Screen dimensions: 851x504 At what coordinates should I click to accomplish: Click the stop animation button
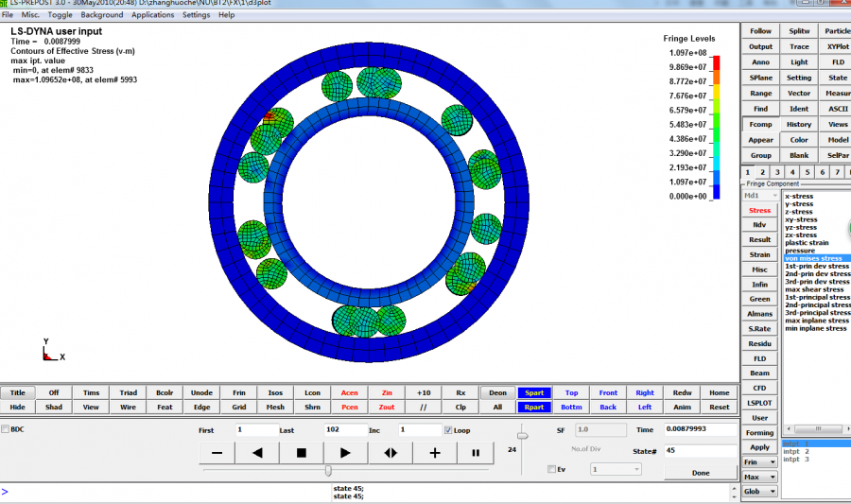coord(302,453)
